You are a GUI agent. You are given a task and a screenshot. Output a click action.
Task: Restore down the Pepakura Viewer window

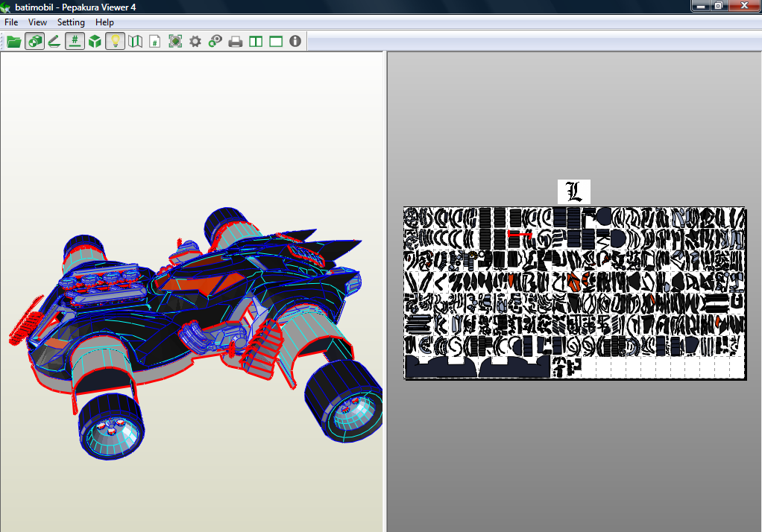pos(719,6)
